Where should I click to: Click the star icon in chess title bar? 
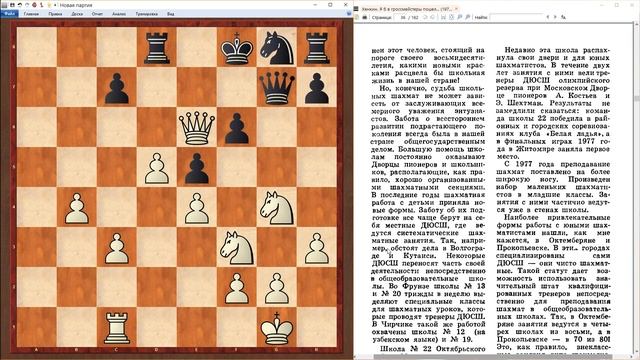pos(49,5)
